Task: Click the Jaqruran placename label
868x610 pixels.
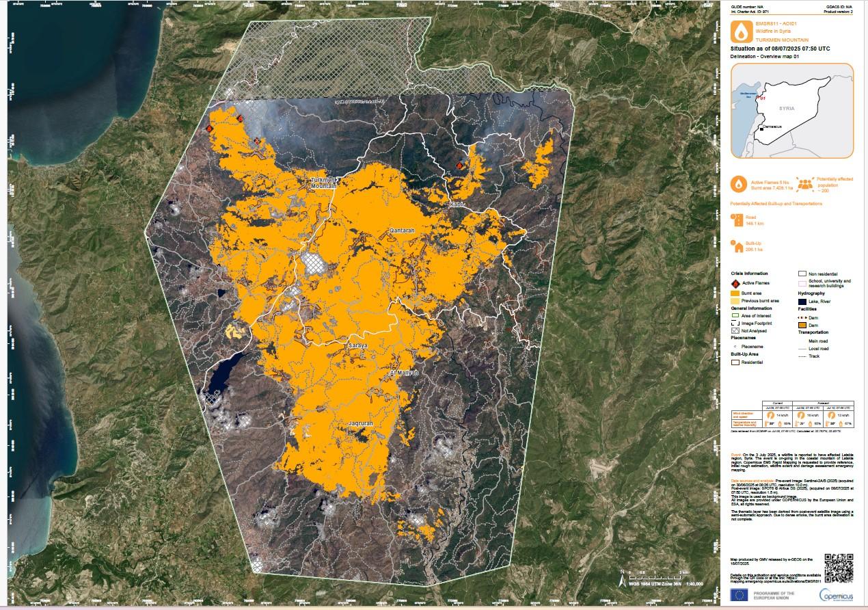Action: click(362, 424)
